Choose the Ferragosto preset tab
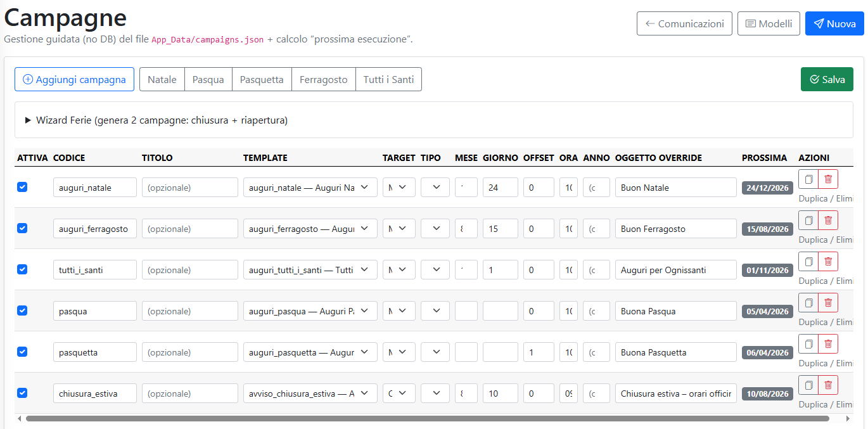Image resolution: width=868 pixels, height=429 pixels. tap(323, 80)
